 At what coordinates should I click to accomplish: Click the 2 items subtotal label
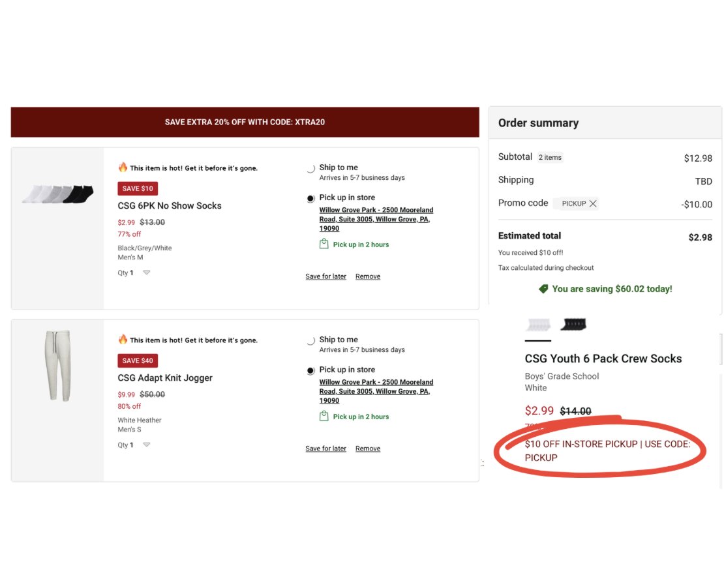click(550, 157)
